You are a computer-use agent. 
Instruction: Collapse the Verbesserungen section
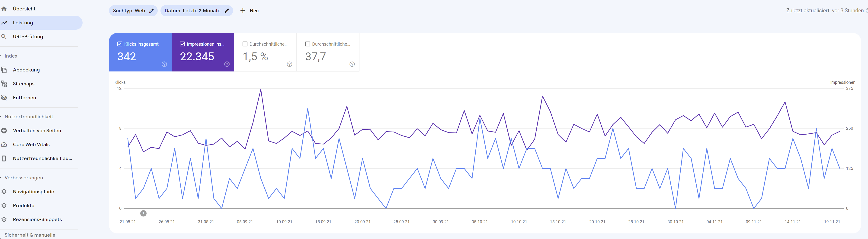point(1,178)
